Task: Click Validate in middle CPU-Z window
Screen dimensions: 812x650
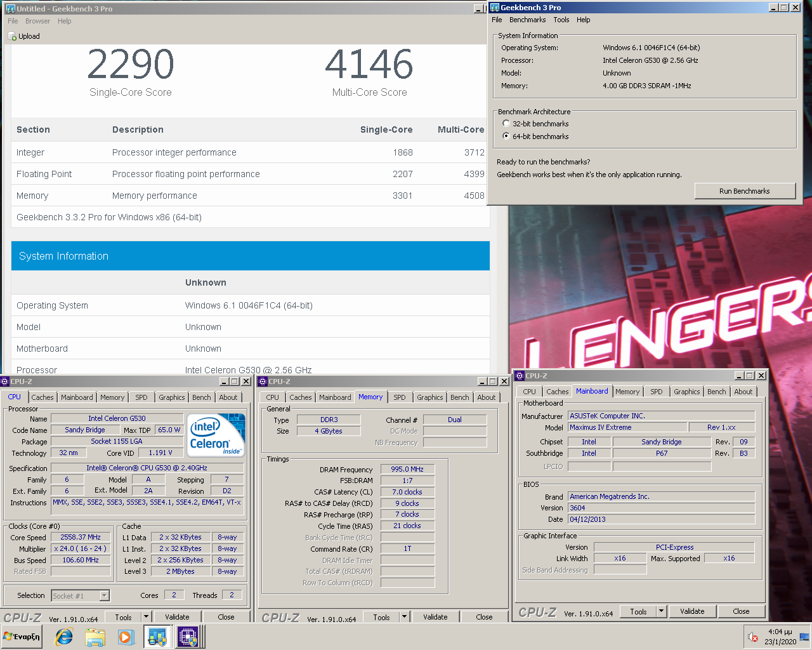Action: click(x=435, y=616)
